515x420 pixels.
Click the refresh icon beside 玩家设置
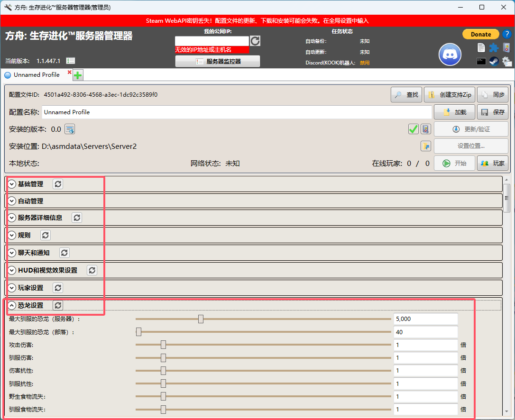click(58, 288)
